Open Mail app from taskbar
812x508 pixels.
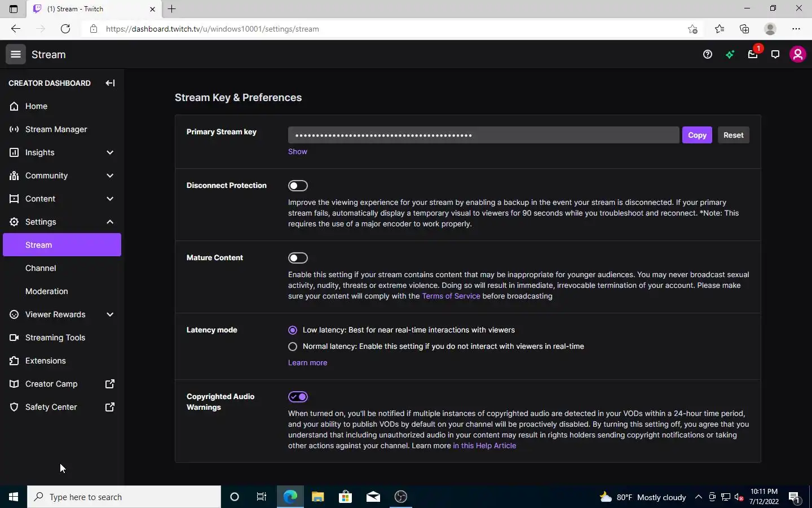coord(373,497)
